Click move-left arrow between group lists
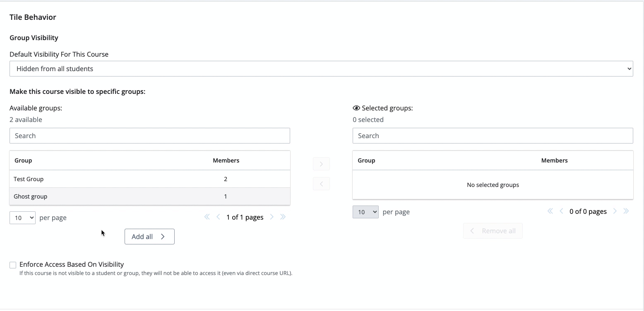 tap(321, 184)
